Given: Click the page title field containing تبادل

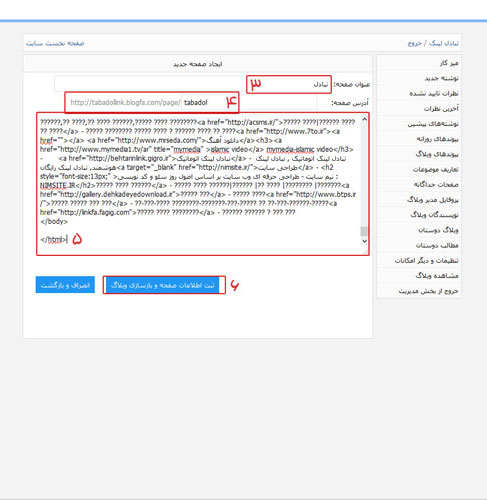Looking at the screenshot, I should click(x=193, y=84).
